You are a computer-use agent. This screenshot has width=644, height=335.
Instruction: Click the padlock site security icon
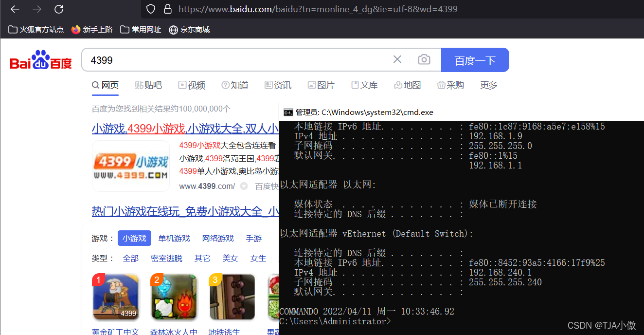pyautogui.click(x=168, y=9)
